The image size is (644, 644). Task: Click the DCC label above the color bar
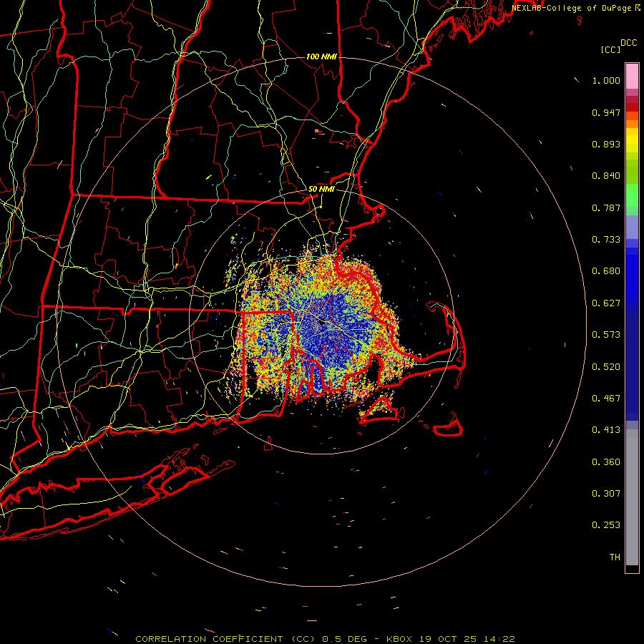point(628,43)
